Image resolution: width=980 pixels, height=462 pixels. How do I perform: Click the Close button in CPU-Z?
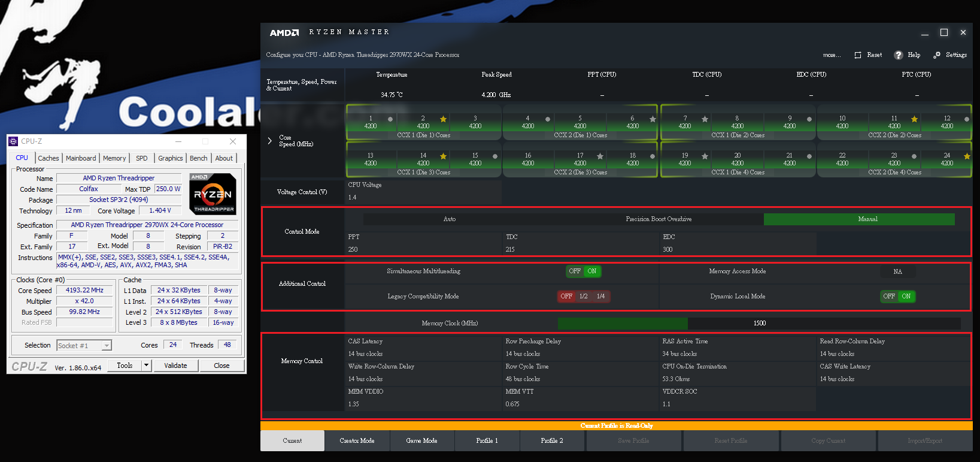click(x=222, y=366)
